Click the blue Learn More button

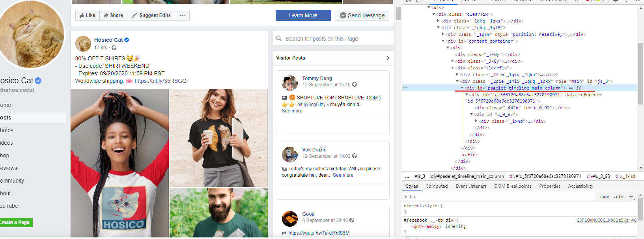point(303,15)
